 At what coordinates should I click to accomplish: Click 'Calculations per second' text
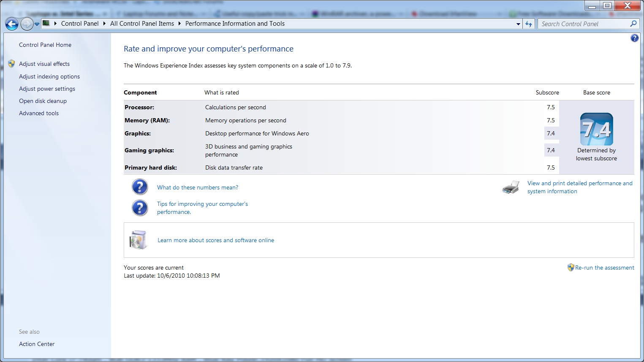coord(236,107)
